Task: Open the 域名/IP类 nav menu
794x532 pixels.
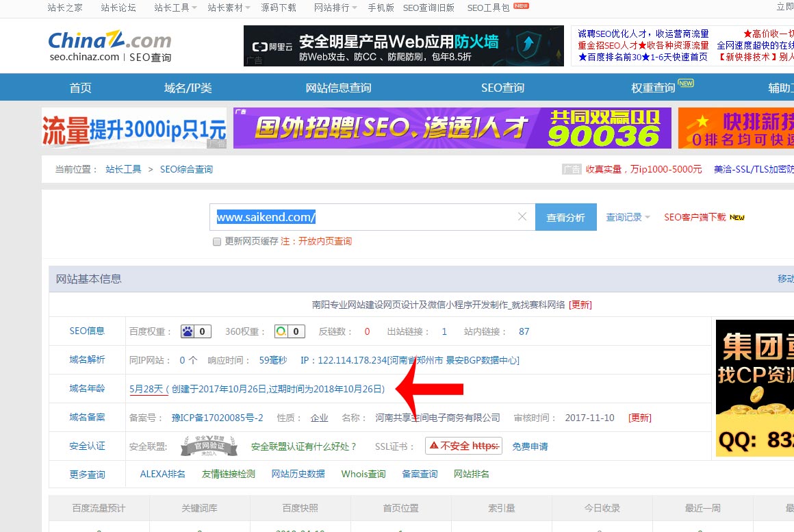Action: 188,88
